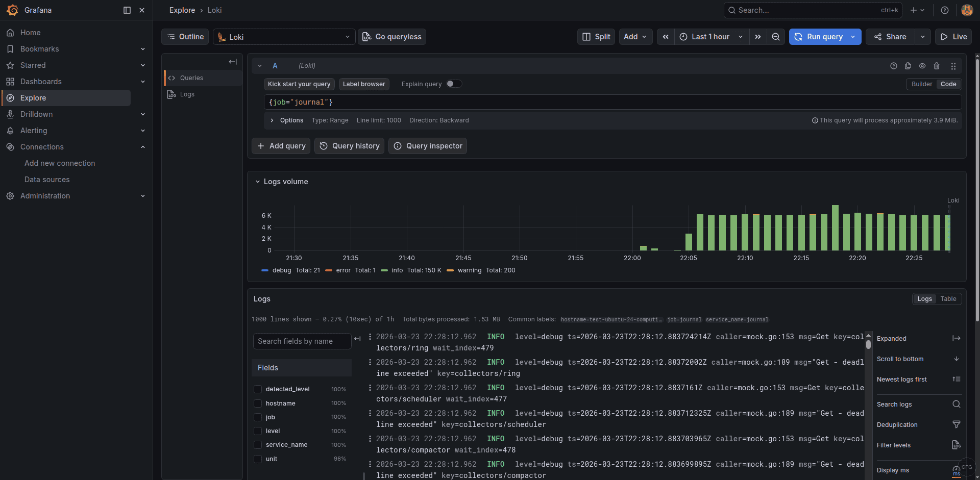Check the detected_level field checkbox
Viewport: 980px width, 480px height.
tap(258, 389)
